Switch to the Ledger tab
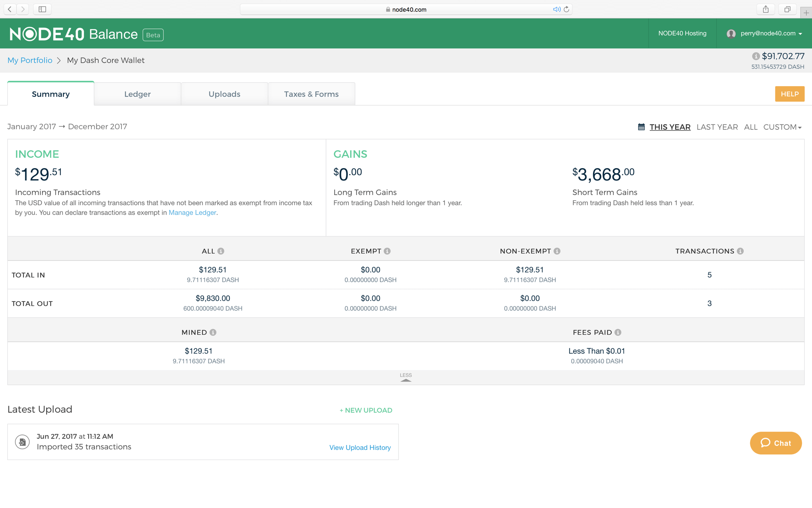 point(137,94)
